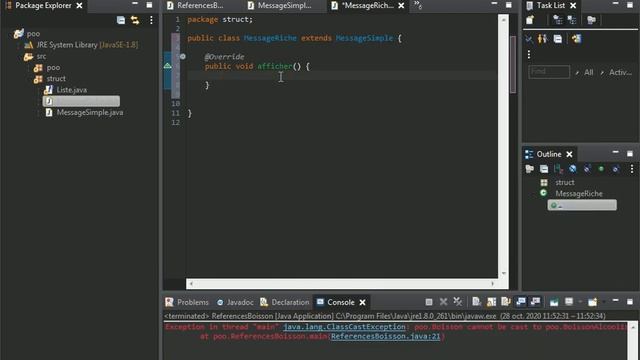
Task: Show hidden editor tabs list
Action: [x=418, y=5]
